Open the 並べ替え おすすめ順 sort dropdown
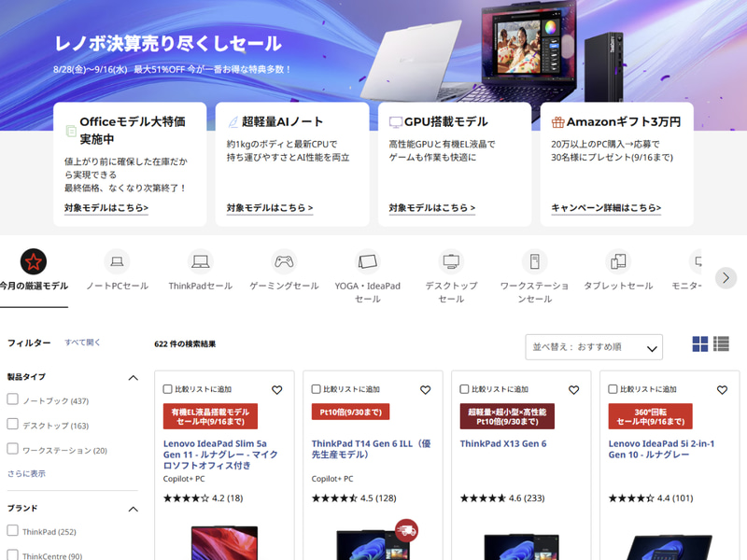The width and height of the screenshot is (747, 560). pos(594,347)
